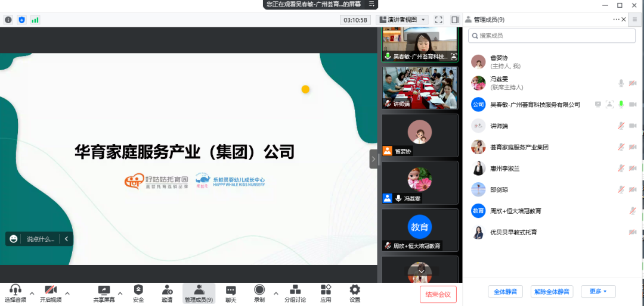Open 设置 settings

pyautogui.click(x=354, y=293)
